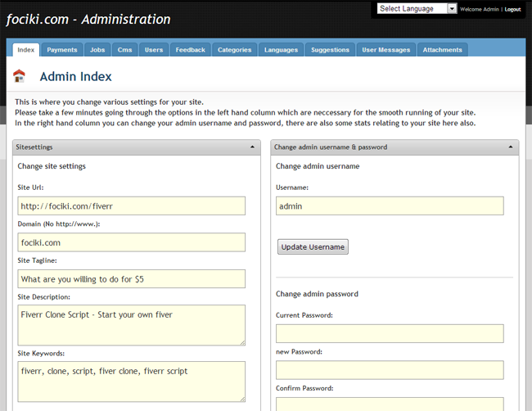Click the 'Confirm Password:' label

tap(304, 388)
